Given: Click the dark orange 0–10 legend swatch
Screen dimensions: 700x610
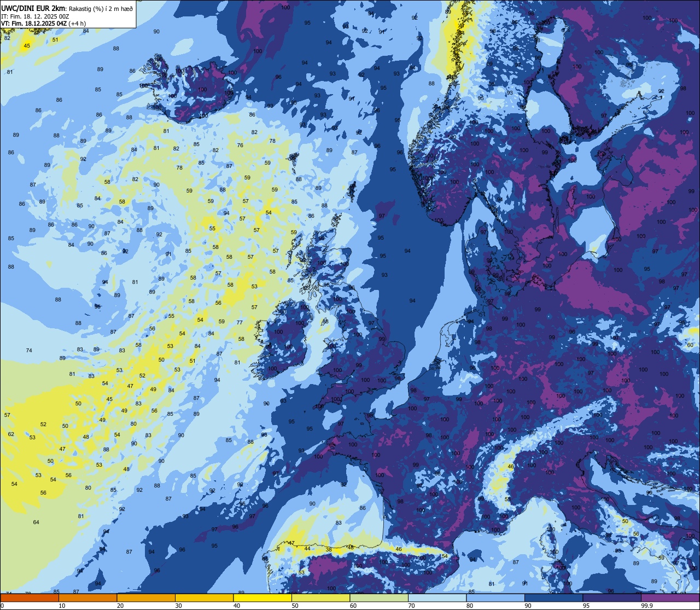Looking at the screenshot, I should [29, 597].
